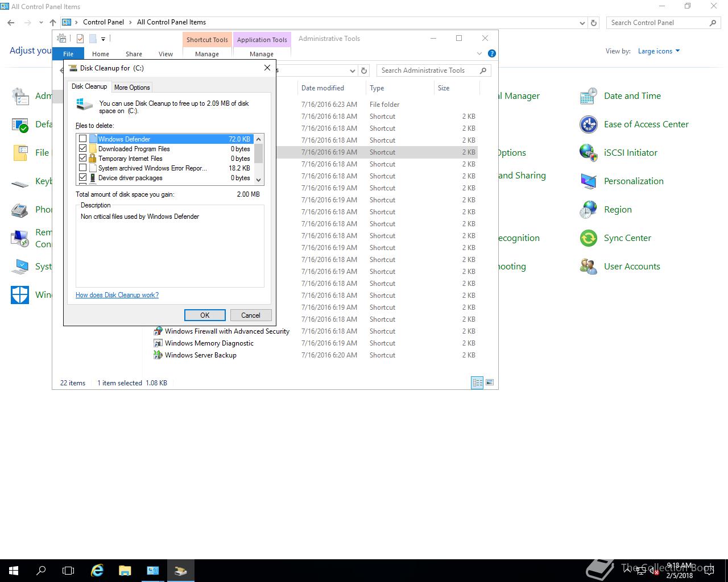Refresh the Administrative Tools folder view

click(x=365, y=70)
